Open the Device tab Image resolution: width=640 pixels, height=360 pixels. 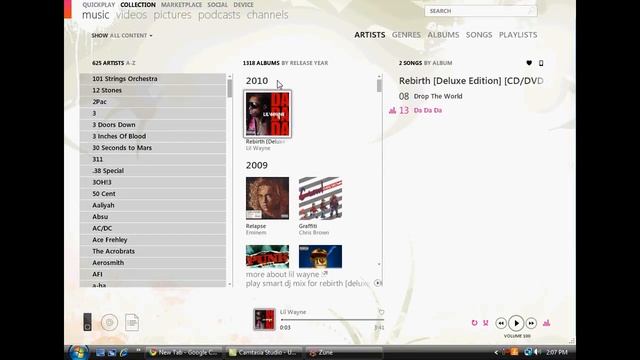coord(243,4)
